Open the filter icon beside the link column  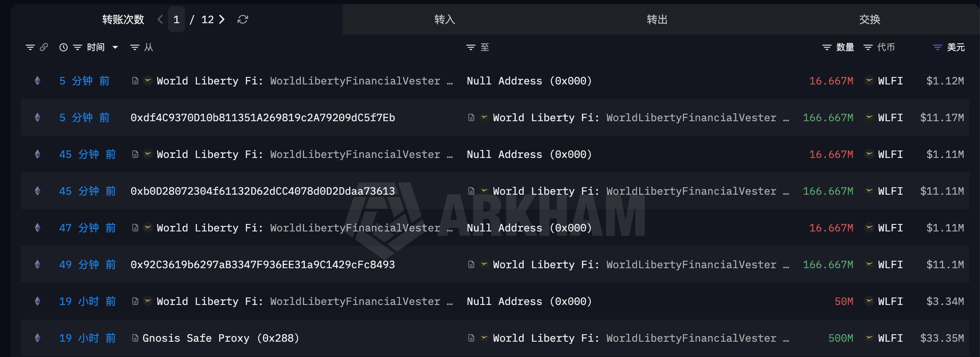(x=30, y=47)
